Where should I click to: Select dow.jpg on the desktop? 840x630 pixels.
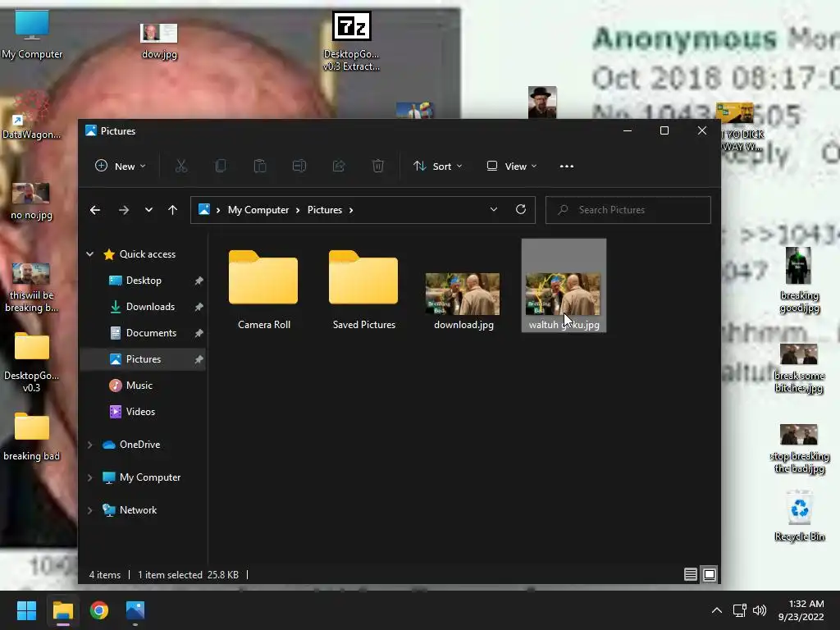pos(159,41)
